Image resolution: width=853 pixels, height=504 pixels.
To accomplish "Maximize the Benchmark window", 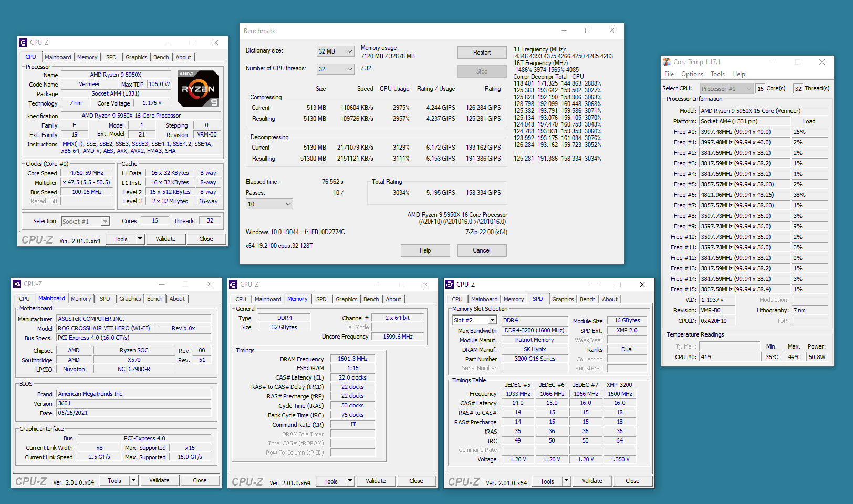I will pyautogui.click(x=588, y=30).
